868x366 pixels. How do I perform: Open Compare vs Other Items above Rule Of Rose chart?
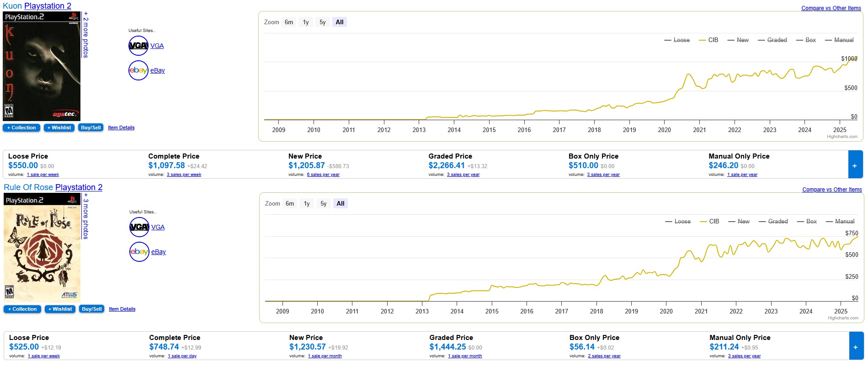(832, 190)
